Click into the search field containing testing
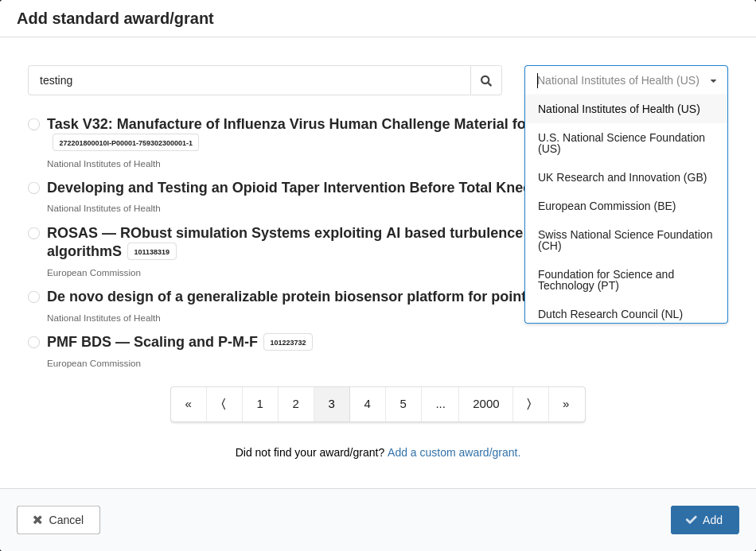Image resolution: width=756 pixels, height=551 pixels. click(249, 80)
